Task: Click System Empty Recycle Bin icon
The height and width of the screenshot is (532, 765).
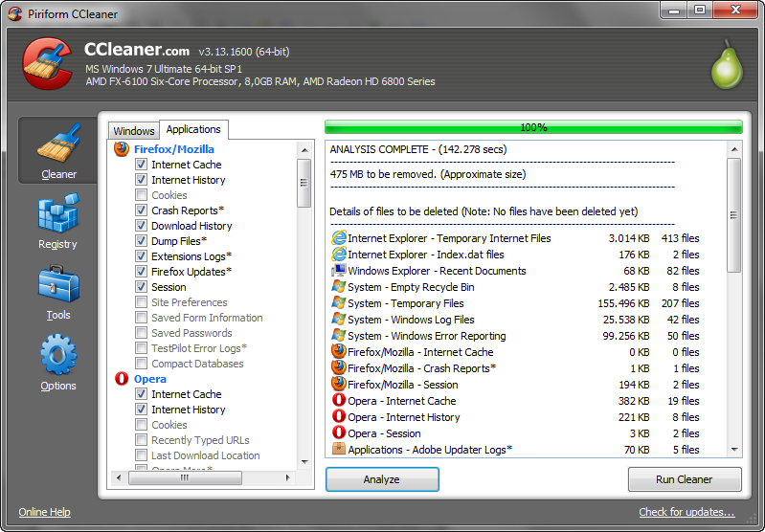Action: coord(339,287)
